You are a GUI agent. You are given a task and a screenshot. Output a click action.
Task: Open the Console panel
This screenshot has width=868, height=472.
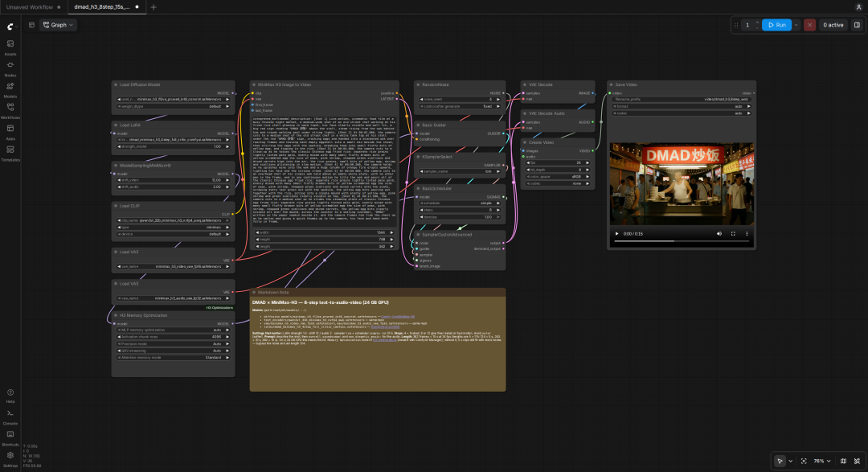(10, 417)
